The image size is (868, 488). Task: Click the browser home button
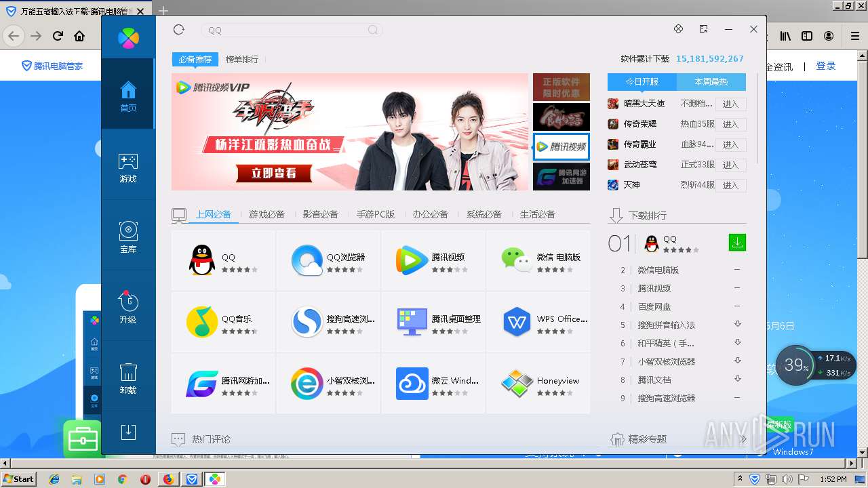(79, 36)
